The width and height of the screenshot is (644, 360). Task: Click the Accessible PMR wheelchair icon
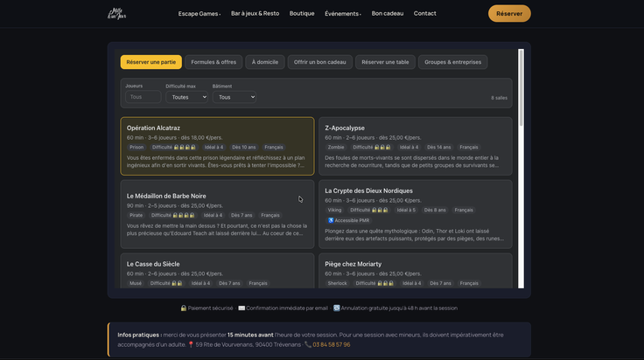click(x=331, y=220)
